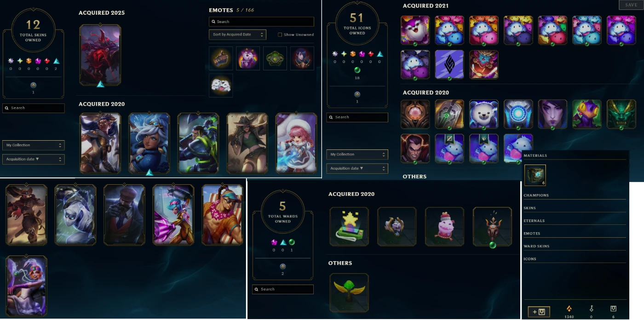Choose the white polar bear summoner icon
The width and height of the screenshot is (644, 320).
coord(484,114)
